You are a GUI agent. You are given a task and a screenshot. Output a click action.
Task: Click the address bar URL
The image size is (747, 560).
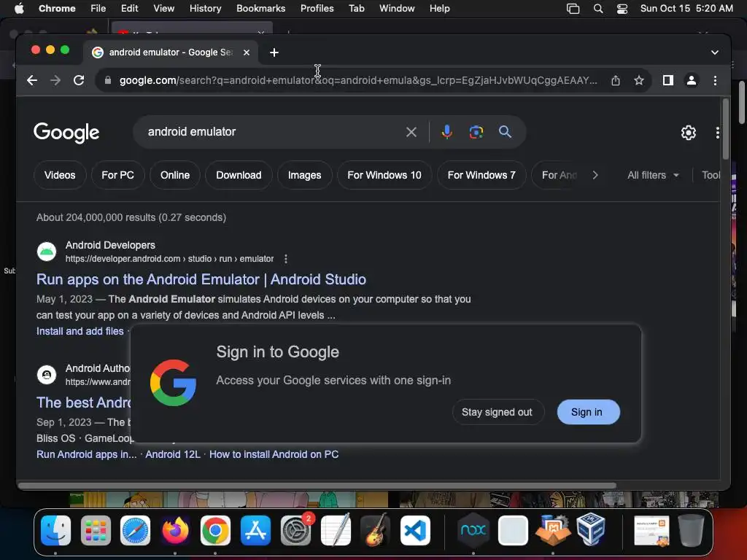pyautogui.click(x=357, y=80)
